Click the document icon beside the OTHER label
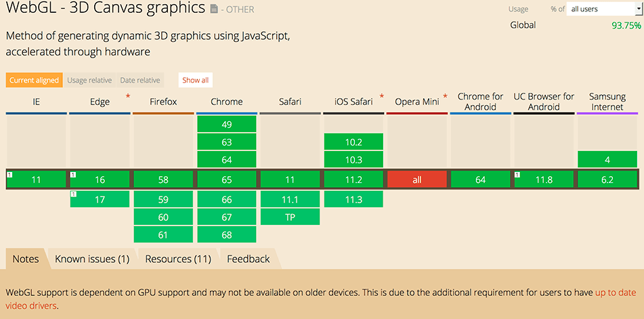Viewport: 644px width, 319px height. (215, 10)
